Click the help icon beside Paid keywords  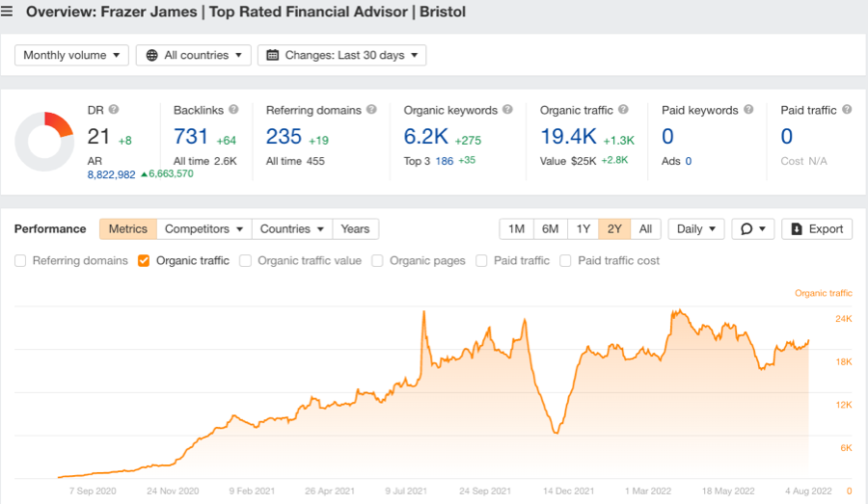pyautogui.click(x=747, y=111)
